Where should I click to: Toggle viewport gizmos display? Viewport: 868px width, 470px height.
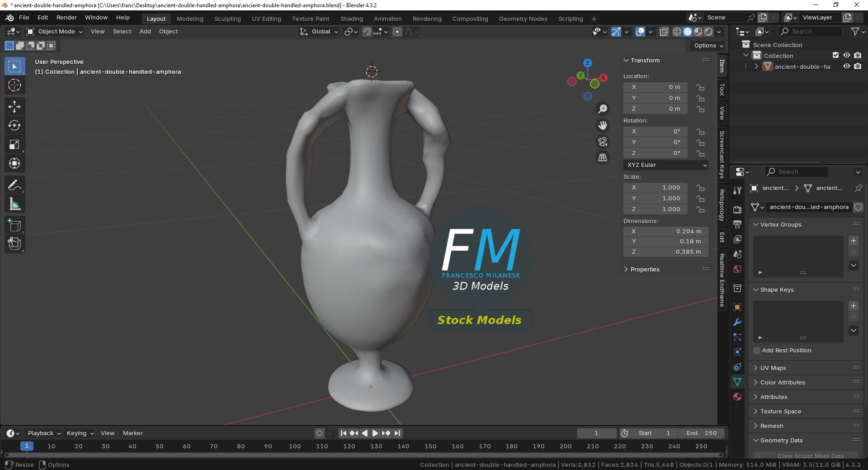616,32
